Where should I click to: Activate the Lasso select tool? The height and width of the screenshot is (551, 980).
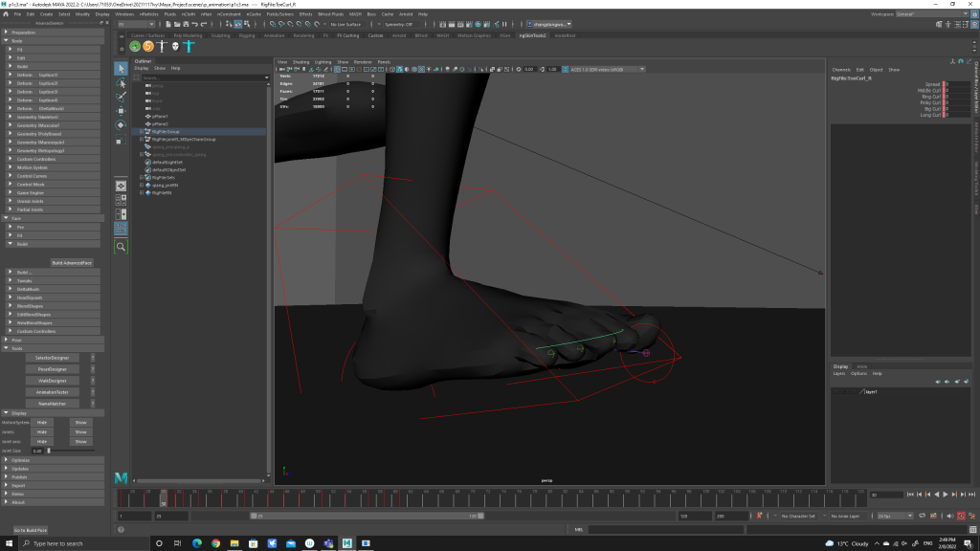pyautogui.click(x=121, y=83)
